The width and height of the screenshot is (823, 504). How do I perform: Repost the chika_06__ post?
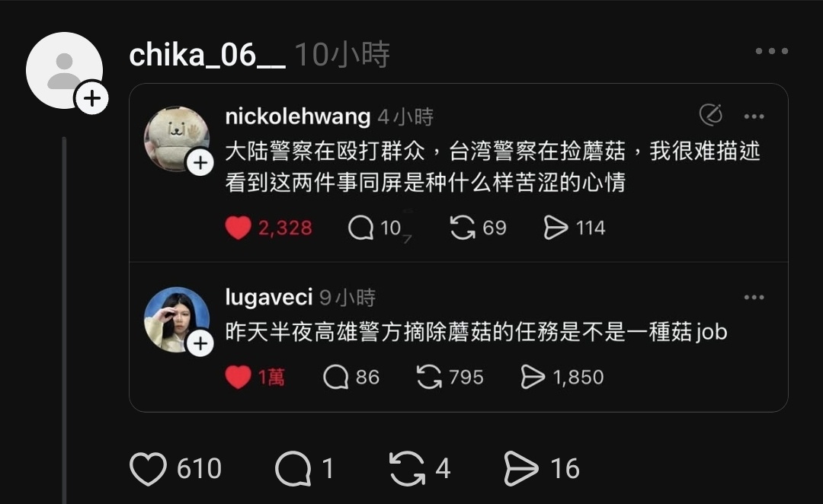click(407, 468)
